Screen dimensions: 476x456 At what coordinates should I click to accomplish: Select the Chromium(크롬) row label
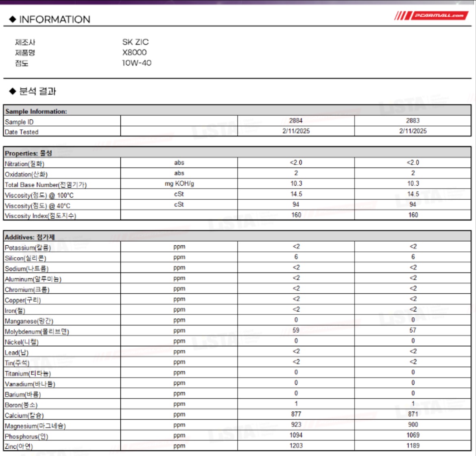pos(27,290)
